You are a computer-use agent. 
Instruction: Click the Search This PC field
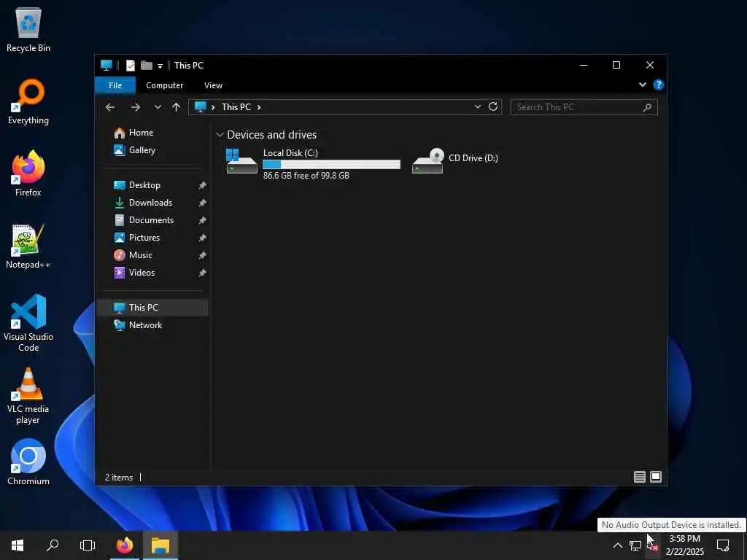(x=584, y=107)
